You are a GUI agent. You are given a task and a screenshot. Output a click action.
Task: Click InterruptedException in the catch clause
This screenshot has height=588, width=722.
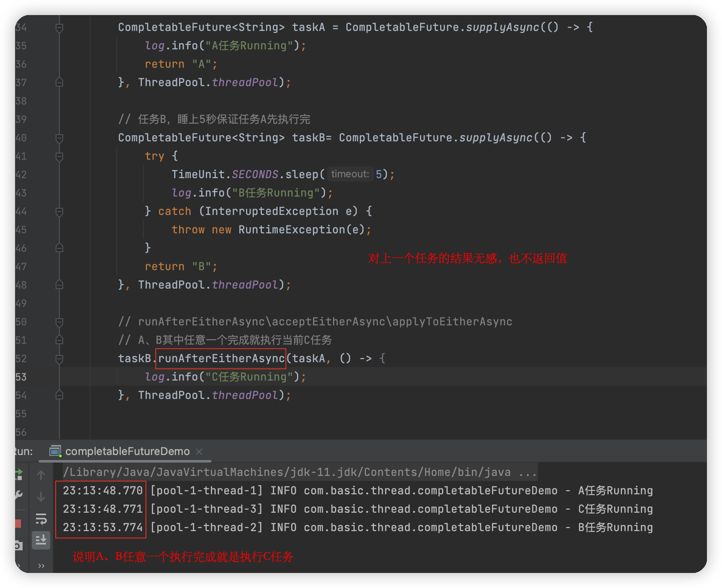[x=271, y=211]
